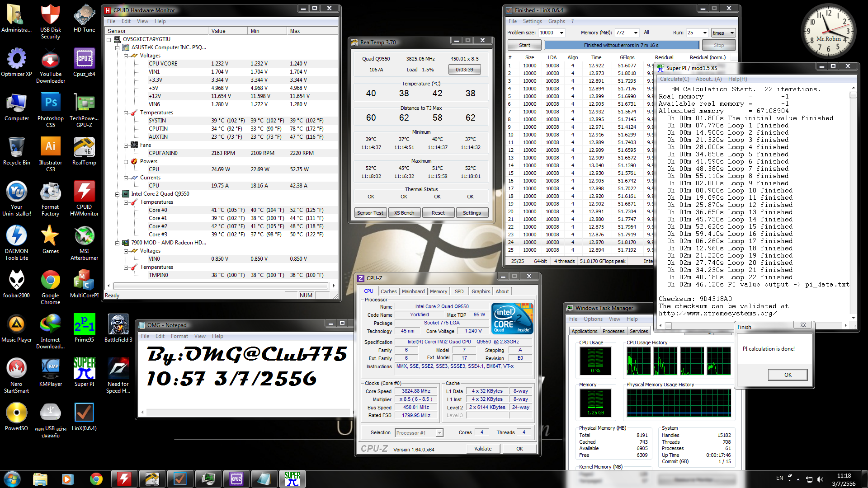Collapse the Intel Core 2 Quad Q9550 node
The image size is (868, 488).
click(118, 194)
